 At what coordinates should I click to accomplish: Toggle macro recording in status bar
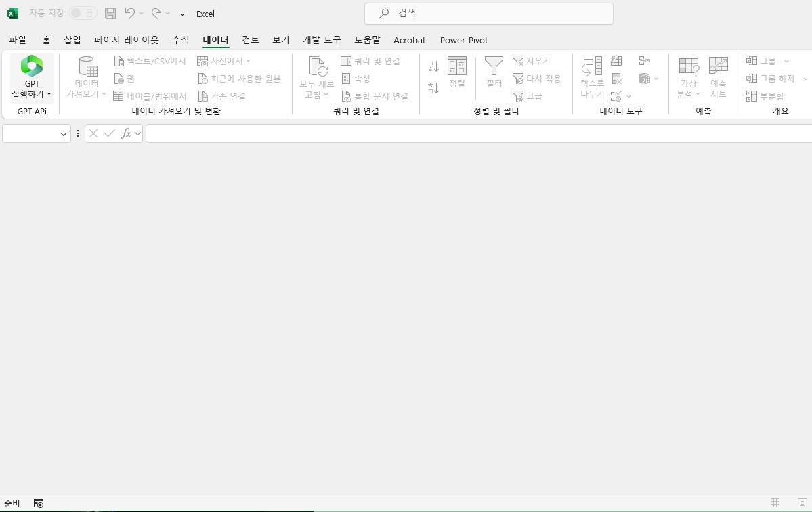click(x=39, y=503)
